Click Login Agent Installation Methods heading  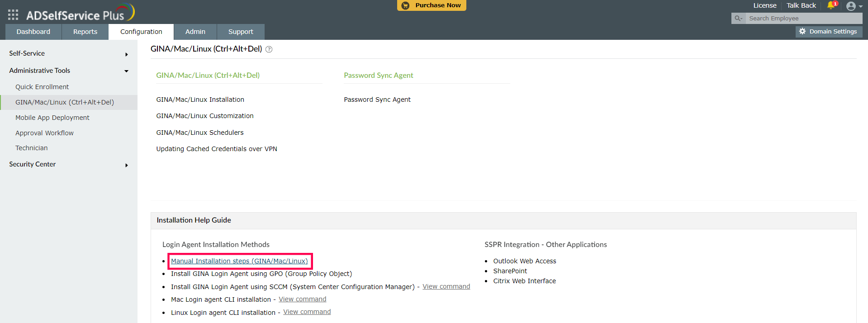point(216,245)
